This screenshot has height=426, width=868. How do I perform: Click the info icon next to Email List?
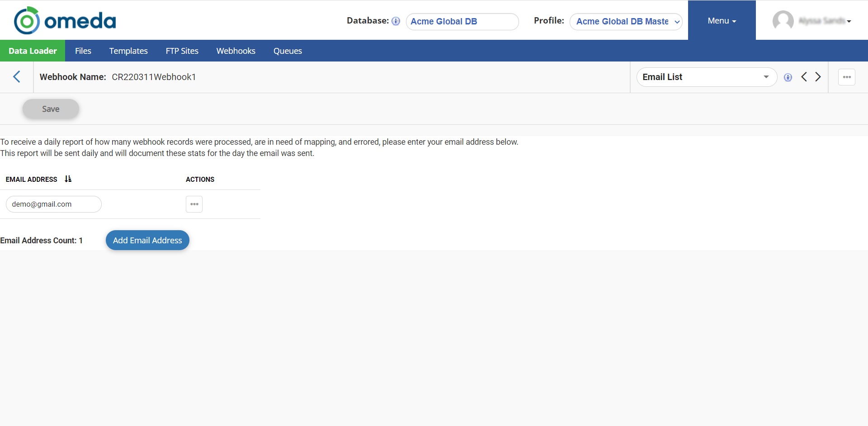[788, 77]
